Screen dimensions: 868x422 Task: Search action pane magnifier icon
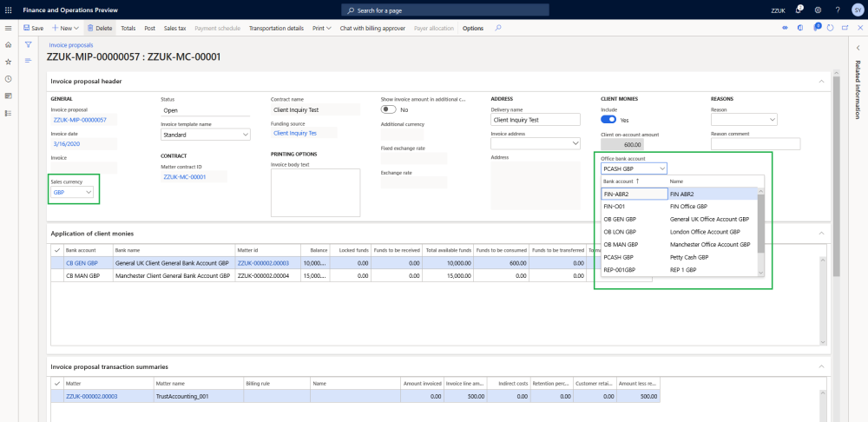tap(497, 28)
